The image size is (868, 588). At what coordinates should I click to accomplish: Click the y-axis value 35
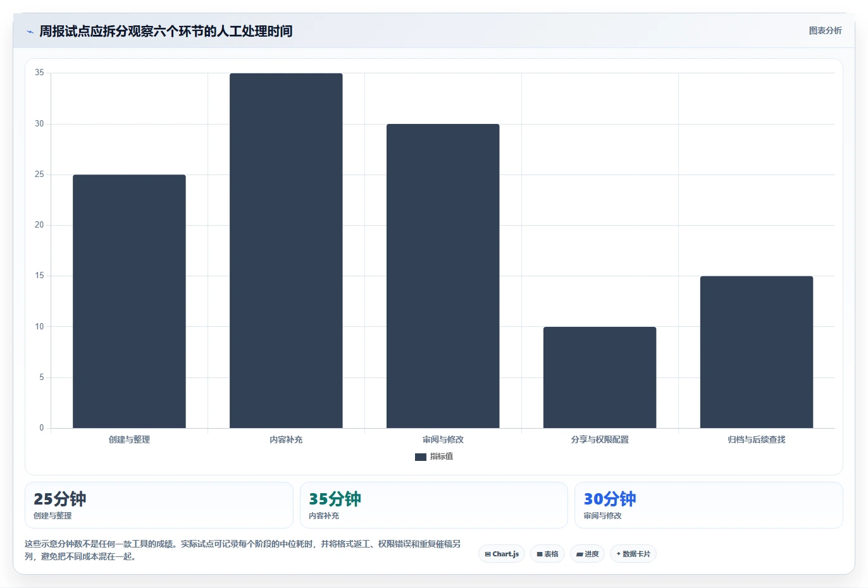click(x=39, y=73)
